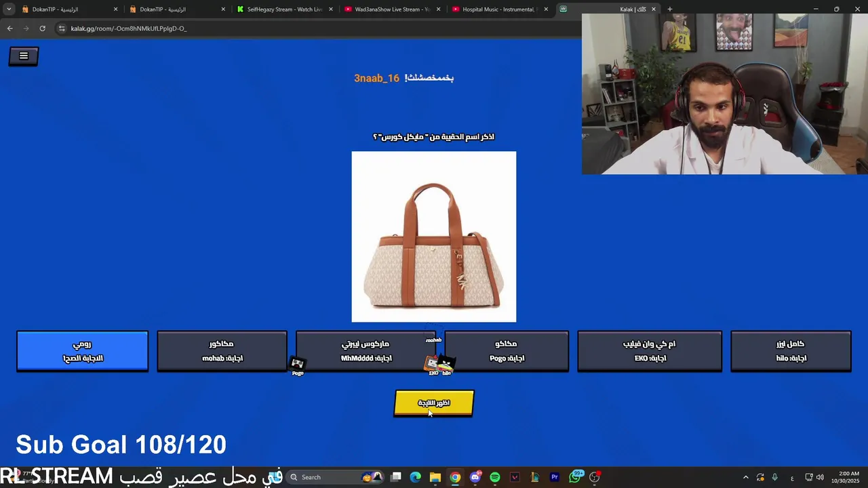The width and height of the screenshot is (868, 488).
Task: Close the Hospital Music tab
Action: pyautogui.click(x=546, y=9)
